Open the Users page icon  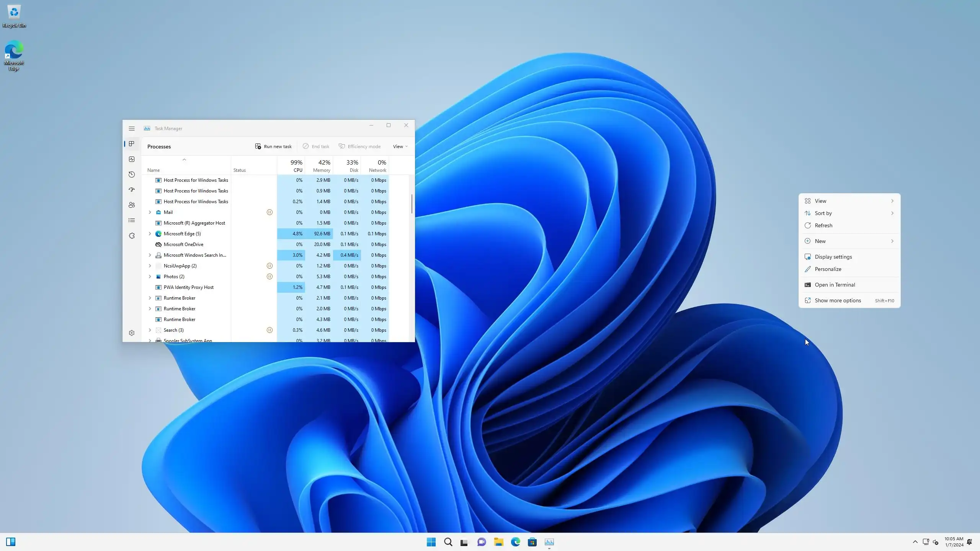click(x=132, y=205)
